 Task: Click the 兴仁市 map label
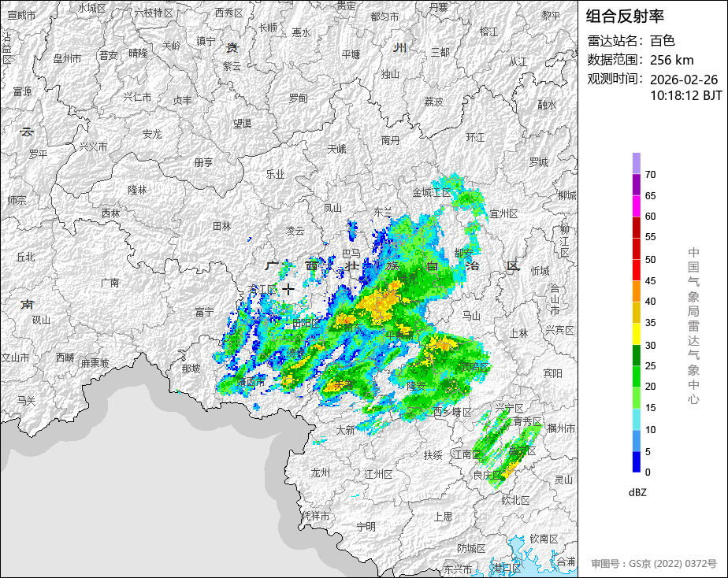(137, 98)
